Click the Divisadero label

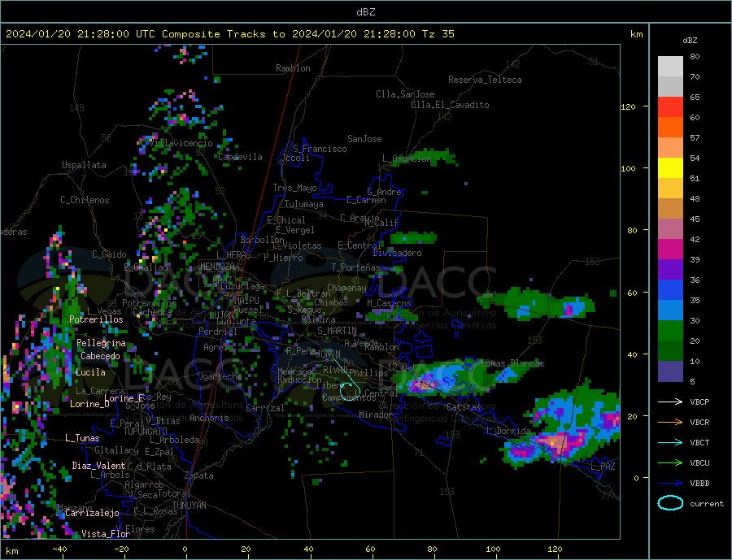[x=397, y=253]
